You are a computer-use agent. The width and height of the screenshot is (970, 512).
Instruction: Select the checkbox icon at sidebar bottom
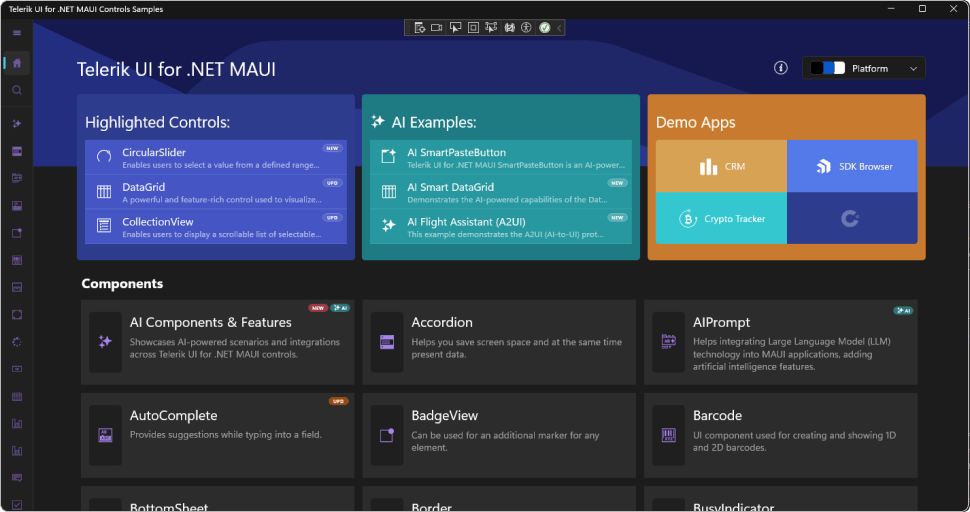point(17,505)
